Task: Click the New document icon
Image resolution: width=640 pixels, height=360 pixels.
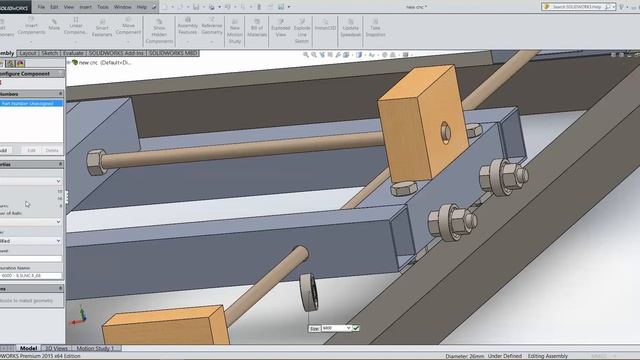Action: (164, 7)
